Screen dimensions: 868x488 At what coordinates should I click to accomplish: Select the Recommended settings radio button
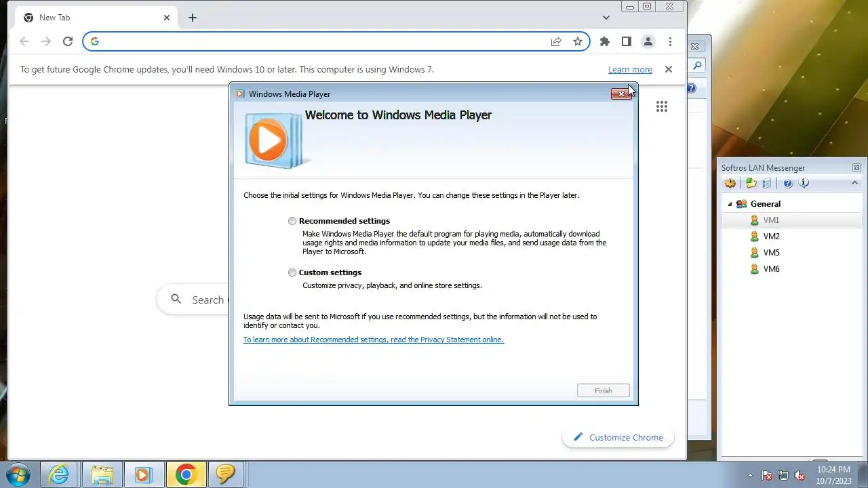292,221
